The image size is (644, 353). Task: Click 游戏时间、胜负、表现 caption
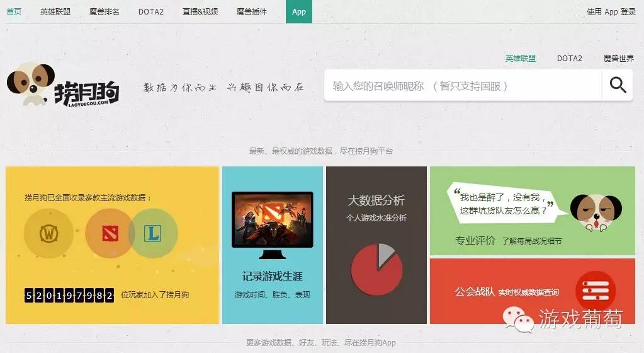273,295
